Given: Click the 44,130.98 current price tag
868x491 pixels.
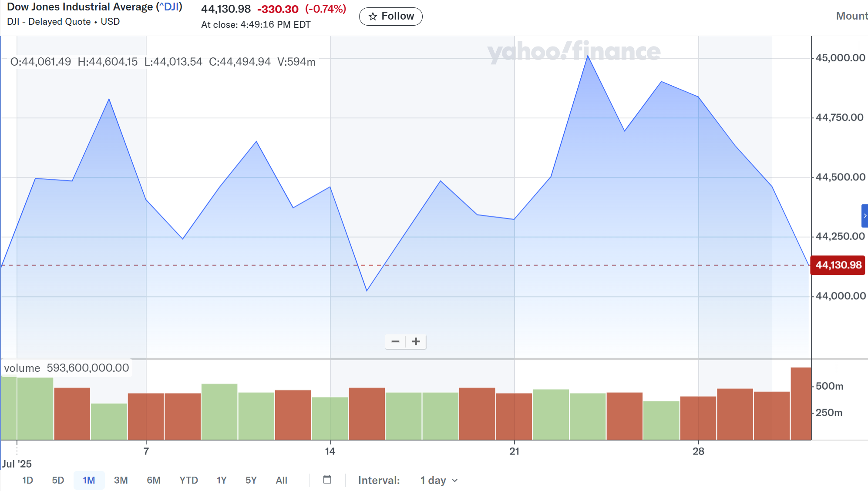Looking at the screenshot, I should (838, 265).
